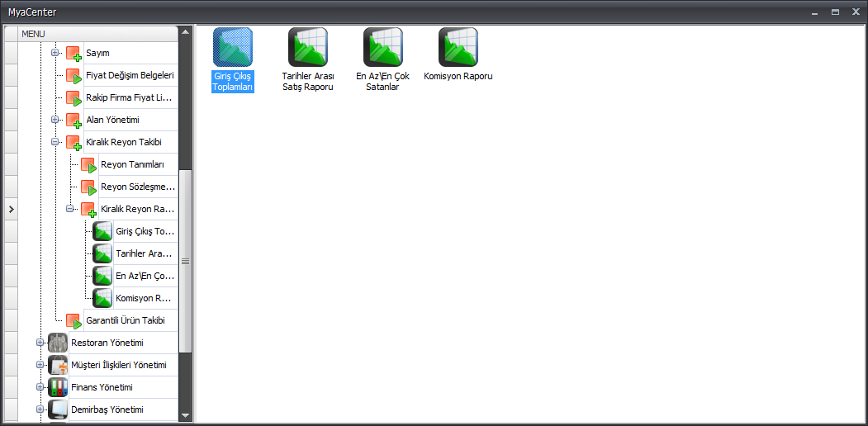Screen dimensions: 868x426
Task: Click the menu tree scroll down arrow
Action: coord(186,415)
